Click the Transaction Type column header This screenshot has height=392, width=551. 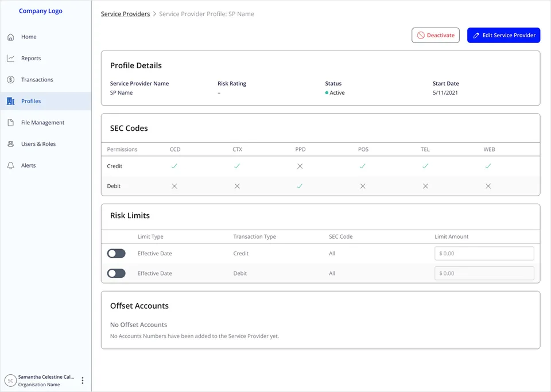[254, 236]
